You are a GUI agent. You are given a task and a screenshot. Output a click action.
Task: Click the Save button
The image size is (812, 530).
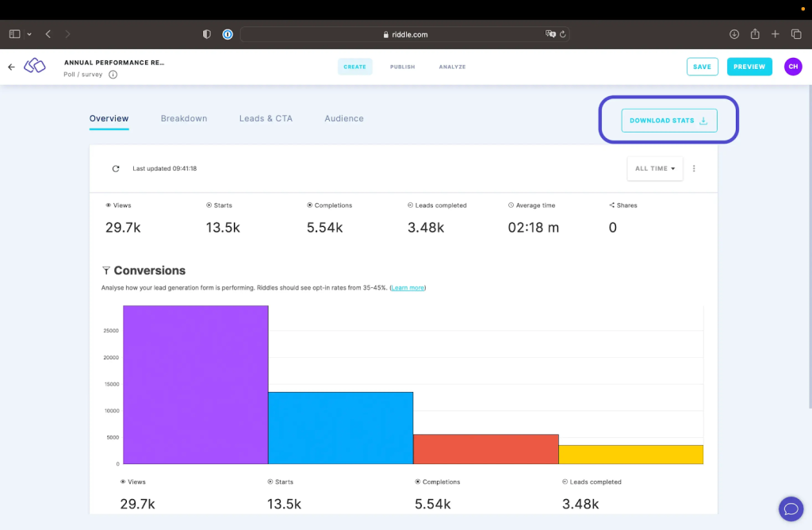pos(702,67)
